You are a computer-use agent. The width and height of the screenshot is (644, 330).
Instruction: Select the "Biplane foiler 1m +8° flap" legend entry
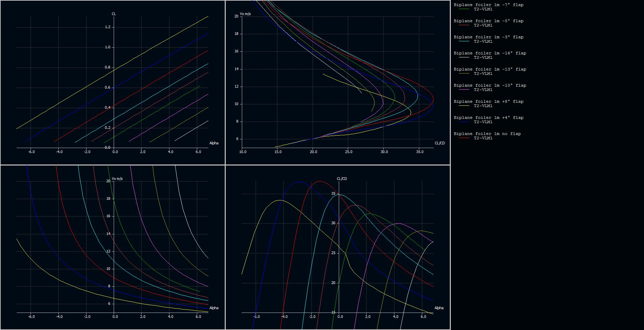[488, 102]
